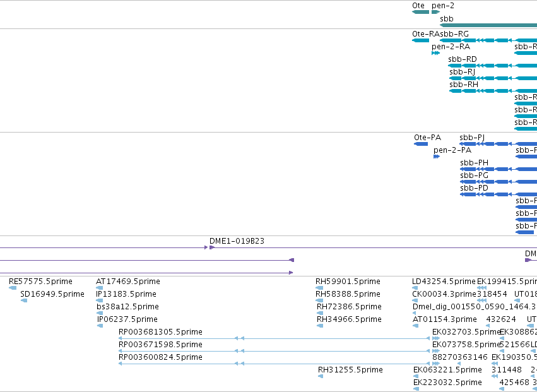Select the sbb-RG transcript label
Viewport: 537px width, 392px height.
454,34
